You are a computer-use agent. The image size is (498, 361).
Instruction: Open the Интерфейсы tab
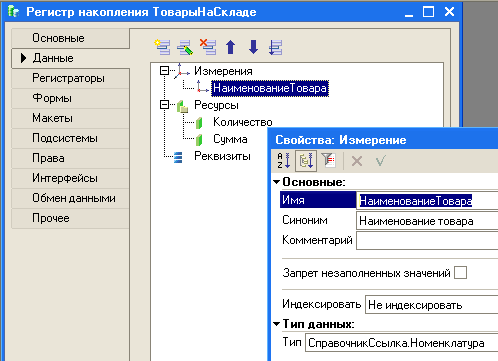click(70, 178)
